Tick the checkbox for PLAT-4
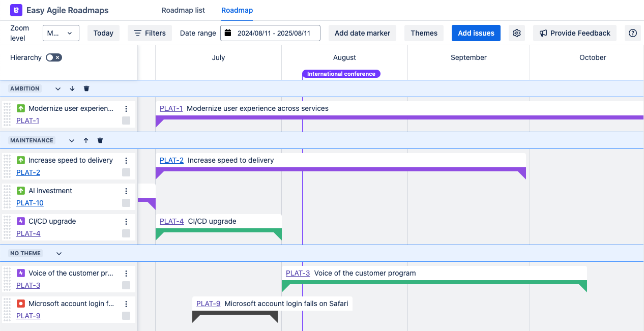 tap(126, 233)
